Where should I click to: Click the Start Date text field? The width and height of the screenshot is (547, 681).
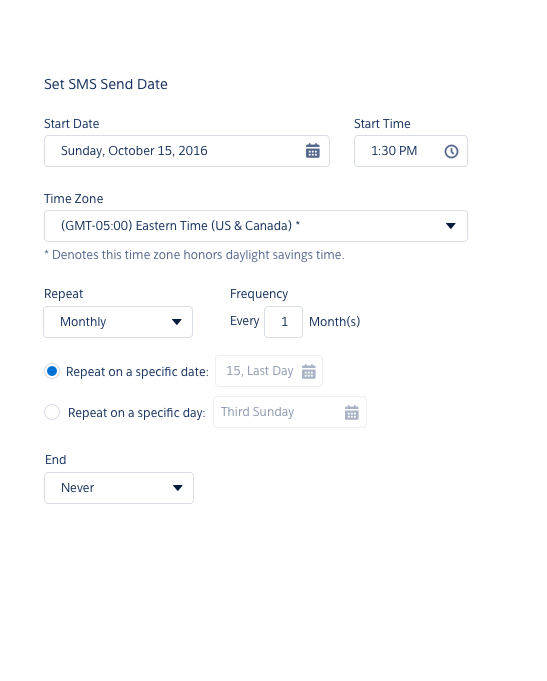(x=187, y=151)
